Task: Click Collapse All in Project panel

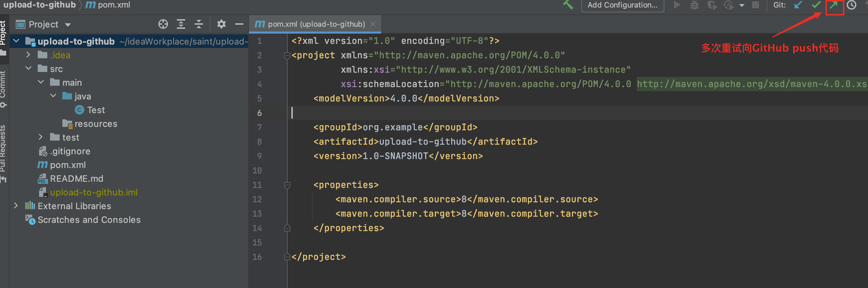Action: [199, 24]
